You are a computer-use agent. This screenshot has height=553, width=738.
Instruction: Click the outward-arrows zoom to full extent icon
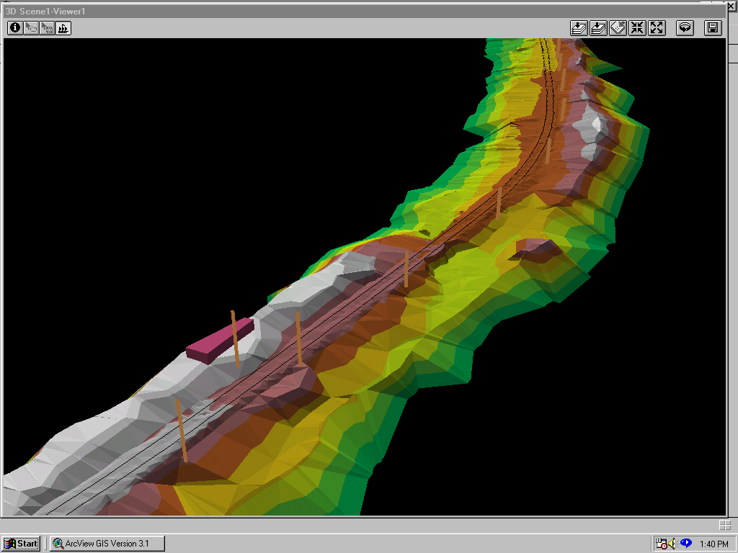[657, 28]
